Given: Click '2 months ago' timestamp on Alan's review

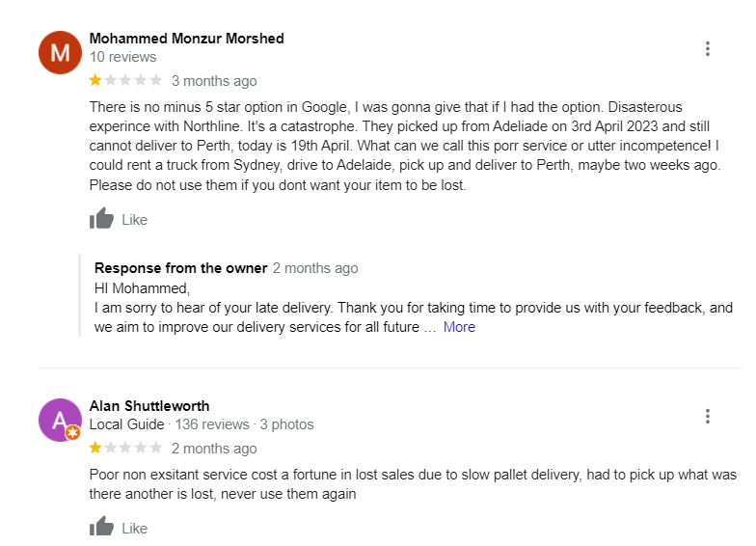Looking at the screenshot, I should pos(214,449).
